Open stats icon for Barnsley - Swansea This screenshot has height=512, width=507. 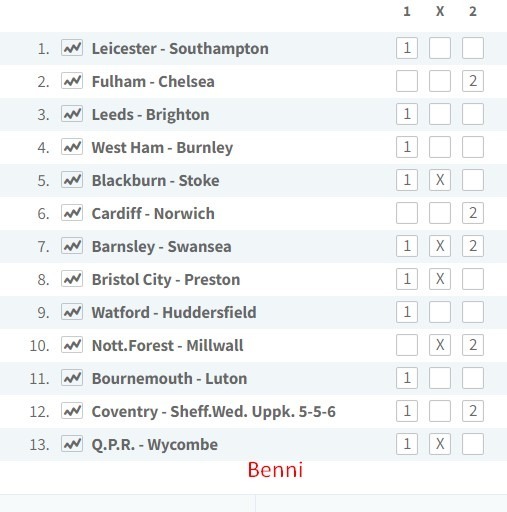[72, 246]
